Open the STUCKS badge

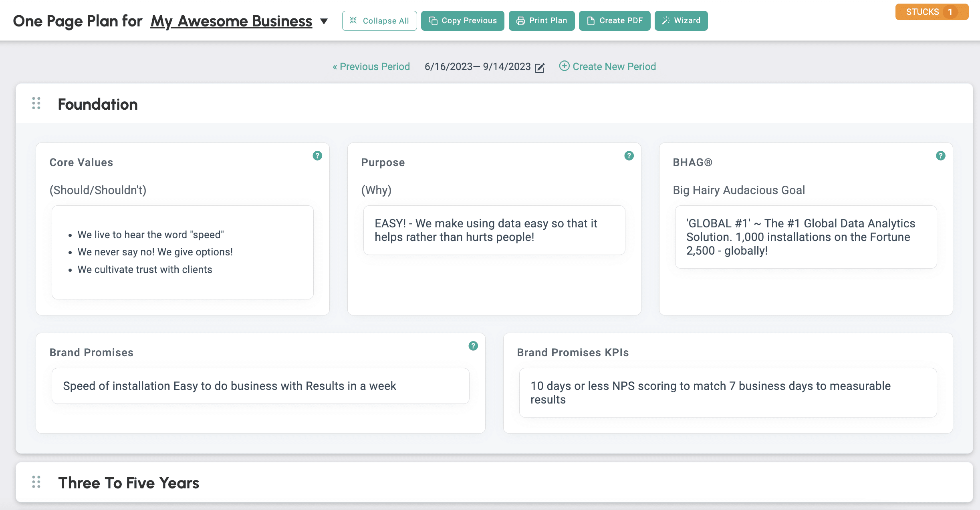coord(932,12)
